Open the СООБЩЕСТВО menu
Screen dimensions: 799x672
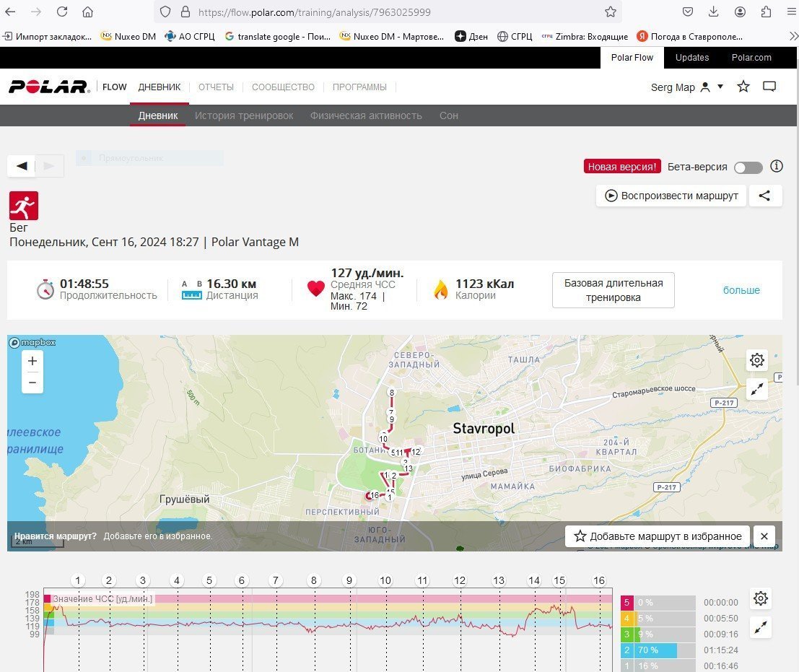click(x=283, y=87)
